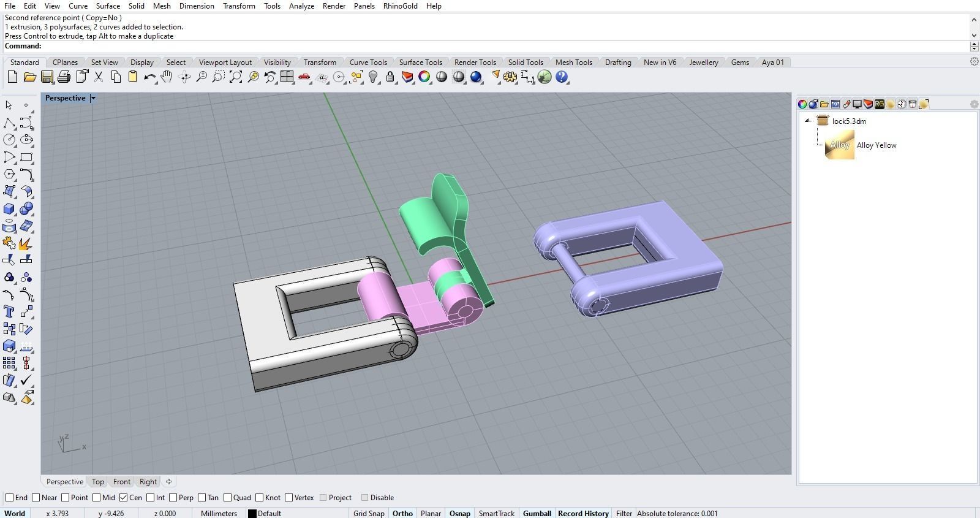The width and height of the screenshot is (980, 518).
Task: Select the Box solid tool
Action: pos(9,208)
